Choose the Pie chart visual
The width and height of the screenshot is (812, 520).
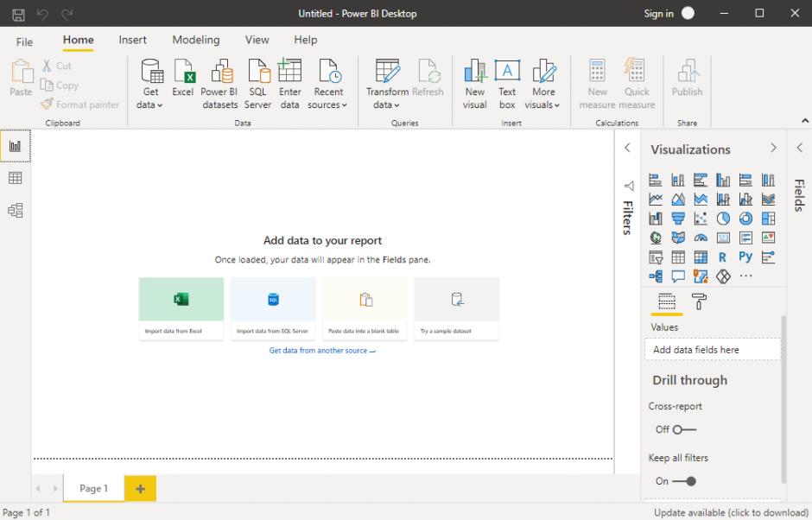723,219
